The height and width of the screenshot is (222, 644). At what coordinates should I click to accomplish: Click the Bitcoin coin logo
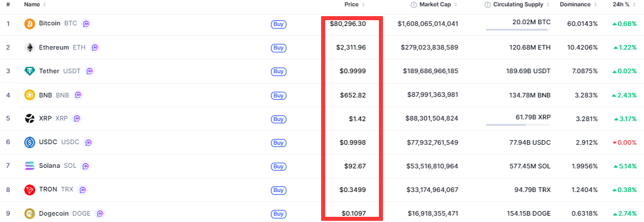[29, 24]
